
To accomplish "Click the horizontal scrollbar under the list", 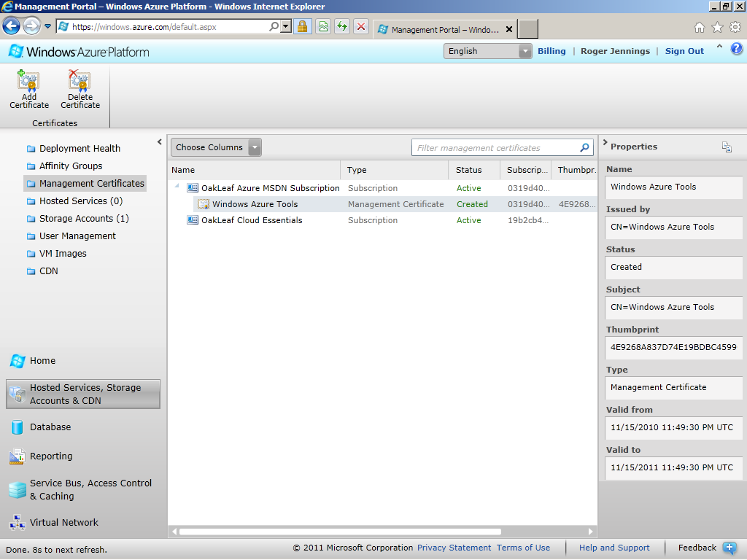I will [x=340, y=532].
